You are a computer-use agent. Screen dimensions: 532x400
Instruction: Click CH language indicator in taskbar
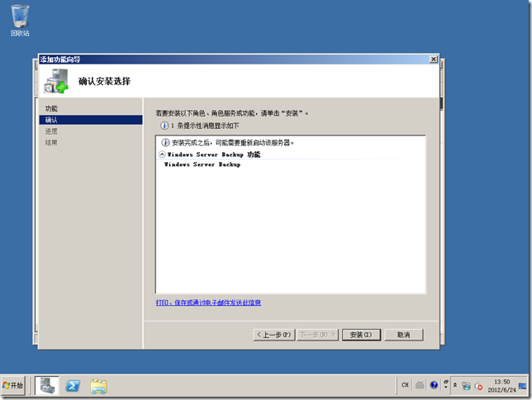[x=405, y=385]
